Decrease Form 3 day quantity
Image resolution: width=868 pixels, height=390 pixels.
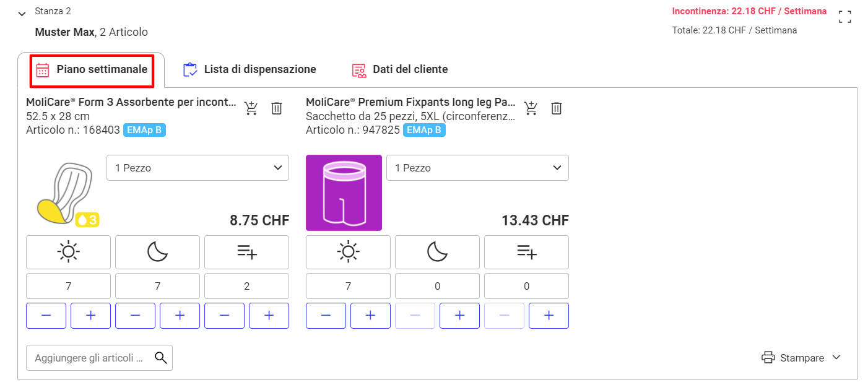[46, 316]
